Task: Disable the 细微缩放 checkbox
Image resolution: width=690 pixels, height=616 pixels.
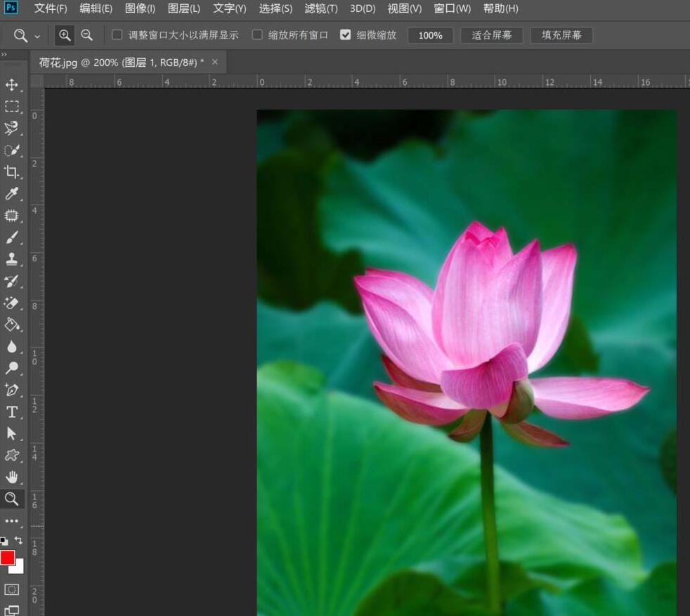Action: click(346, 34)
